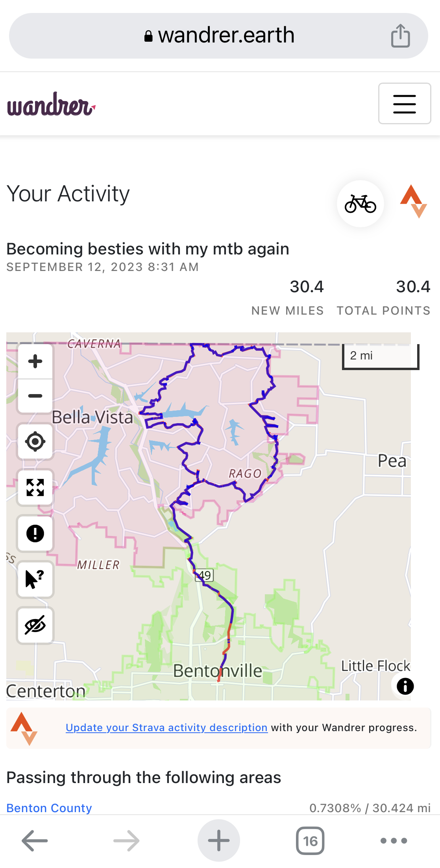Open a new browser tab
The width and height of the screenshot is (440, 868).
pos(219,840)
